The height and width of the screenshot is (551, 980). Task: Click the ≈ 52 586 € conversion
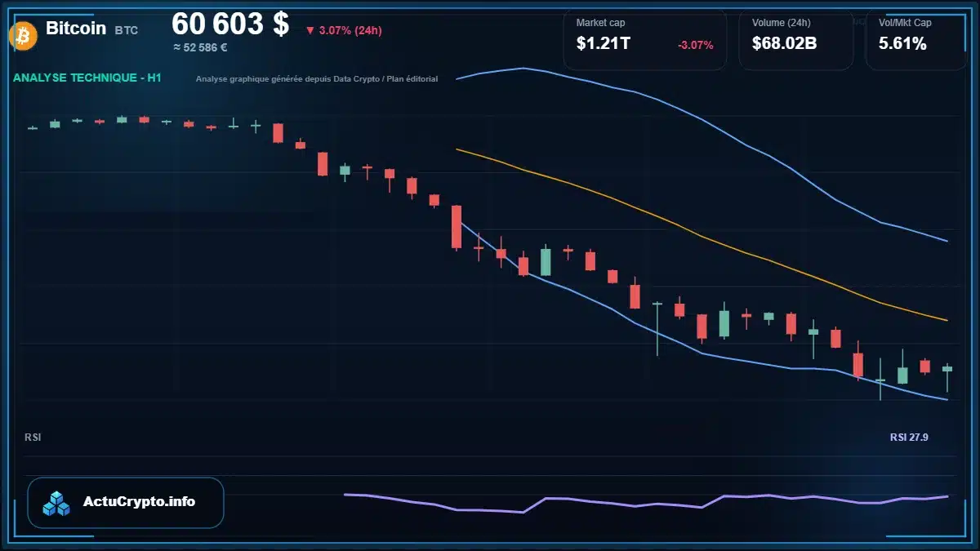(200, 47)
